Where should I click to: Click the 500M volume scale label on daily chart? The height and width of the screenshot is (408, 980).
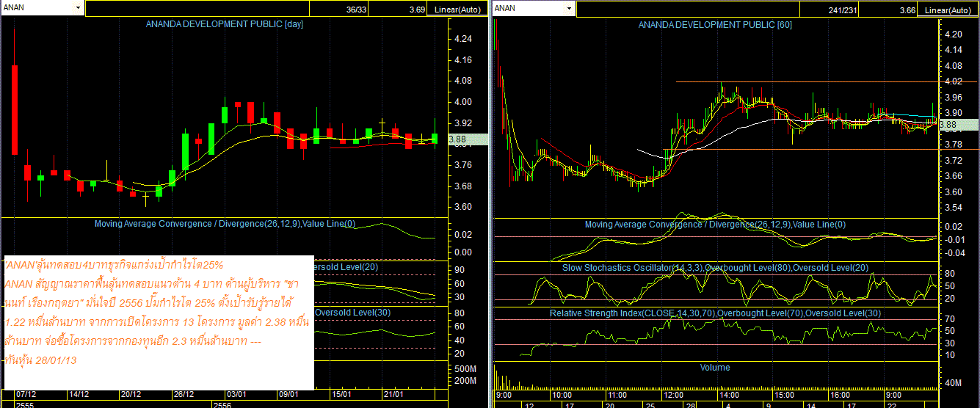465,368
